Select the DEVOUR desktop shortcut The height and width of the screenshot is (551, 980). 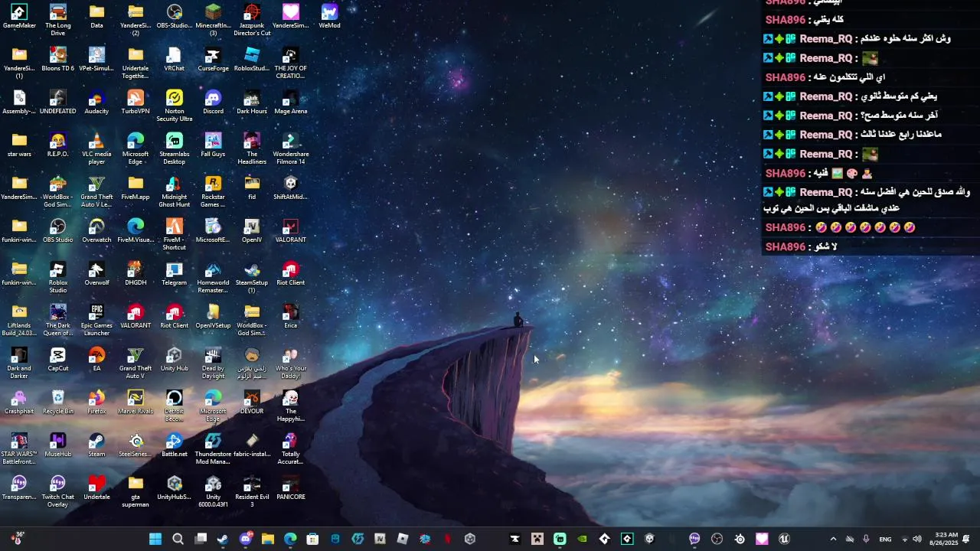coord(252,403)
